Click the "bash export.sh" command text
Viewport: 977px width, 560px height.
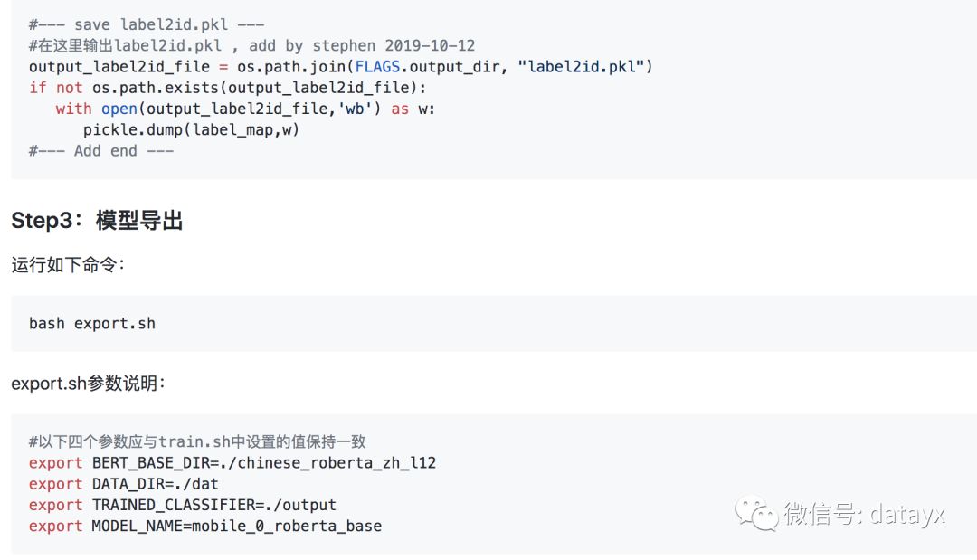click(x=92, y=324)
